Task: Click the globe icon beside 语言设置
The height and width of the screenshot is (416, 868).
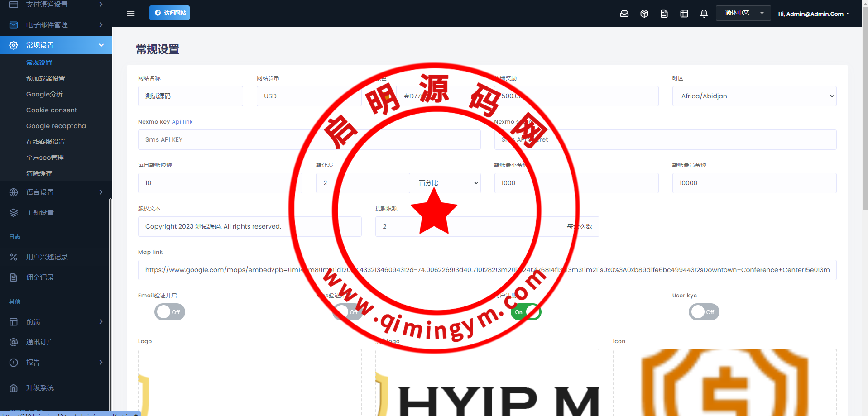Action: coord(14,192)
